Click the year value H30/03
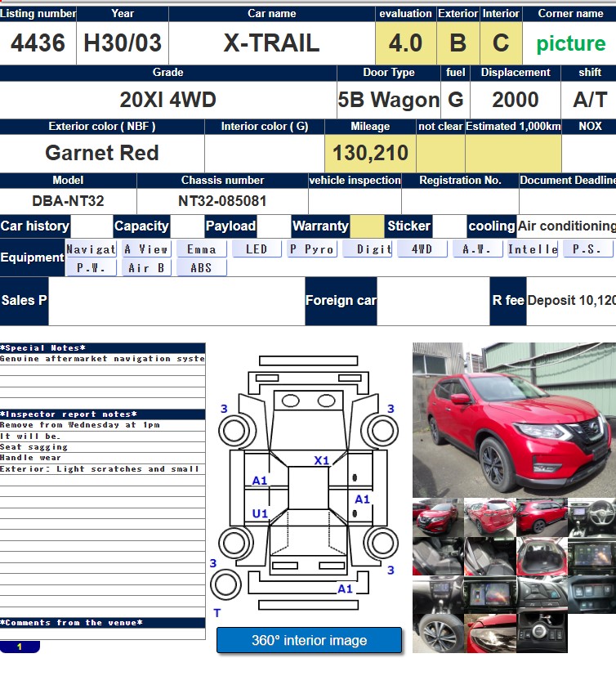The width and height of the screenshot is (616, 676). pyautogui.click(x=123, y=43)
